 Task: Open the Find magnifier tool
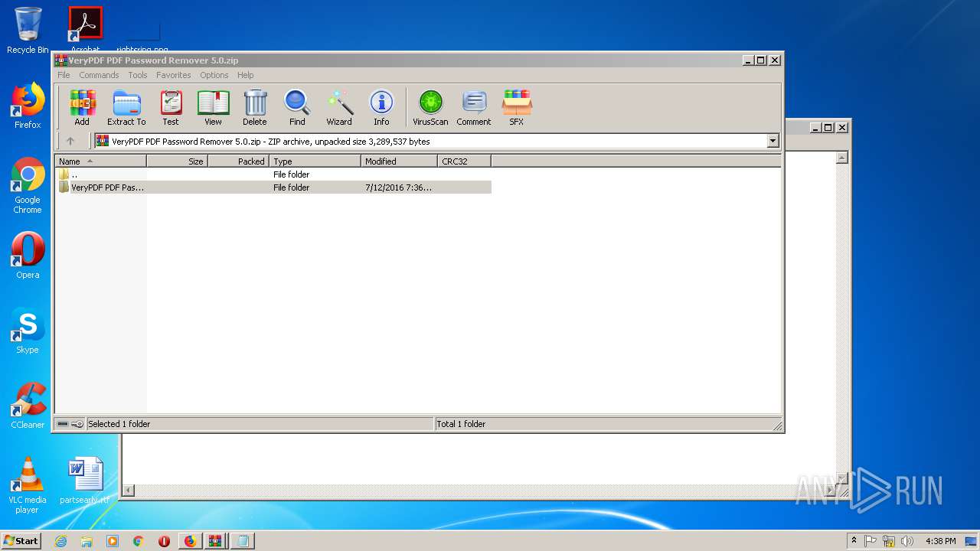[297, 107]
